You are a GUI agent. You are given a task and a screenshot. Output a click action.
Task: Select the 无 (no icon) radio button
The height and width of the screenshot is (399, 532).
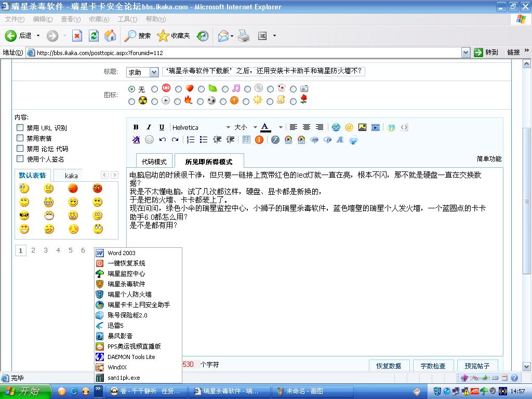(x=131, y=89)
